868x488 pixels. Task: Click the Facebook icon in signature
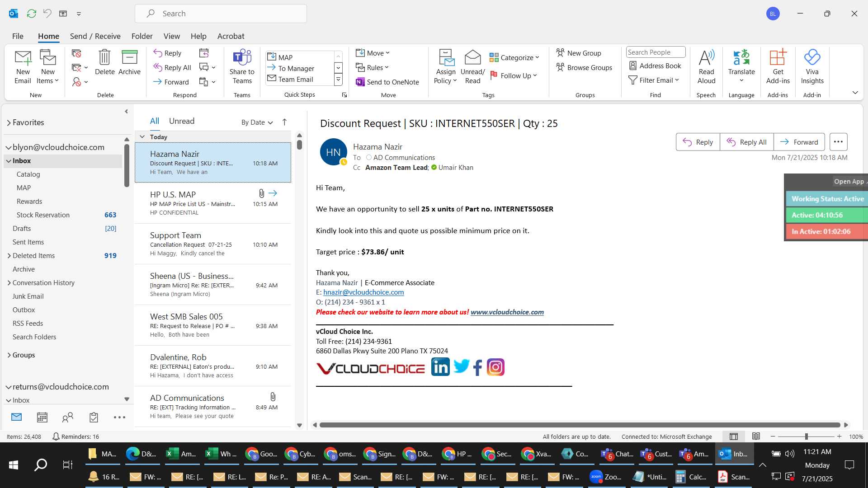[x=478, y=367]
